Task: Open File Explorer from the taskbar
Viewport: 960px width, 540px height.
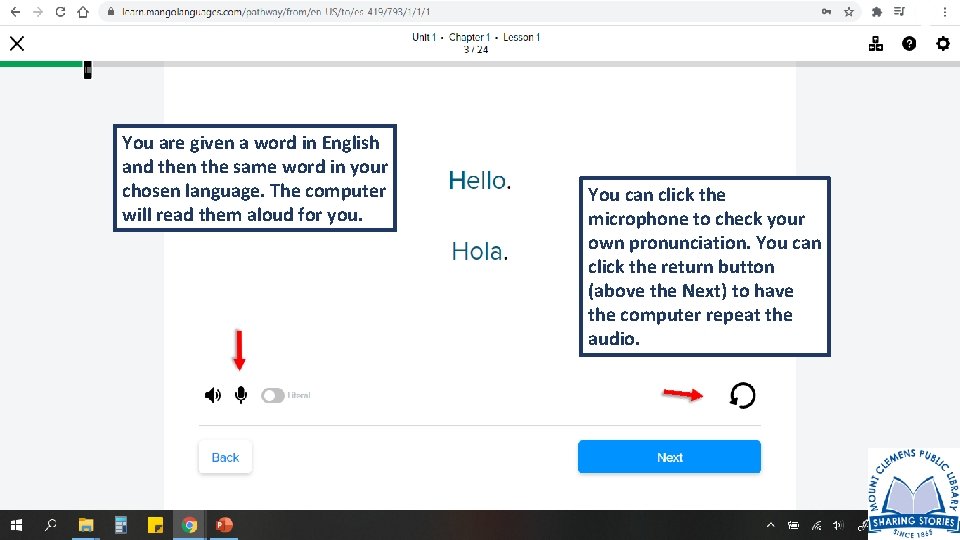Action: (86, 525)
